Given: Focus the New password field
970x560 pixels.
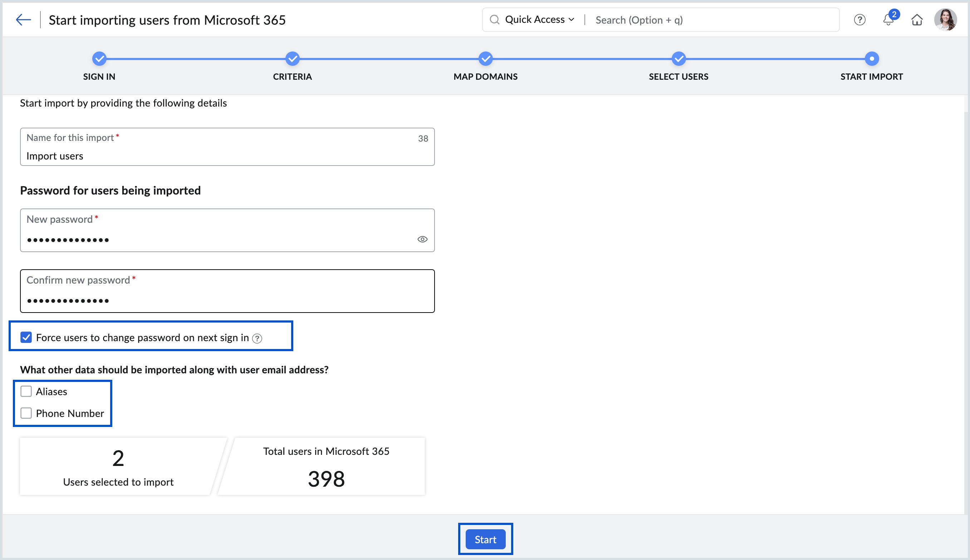Looking at the screenshot, I should click(227, 230).
